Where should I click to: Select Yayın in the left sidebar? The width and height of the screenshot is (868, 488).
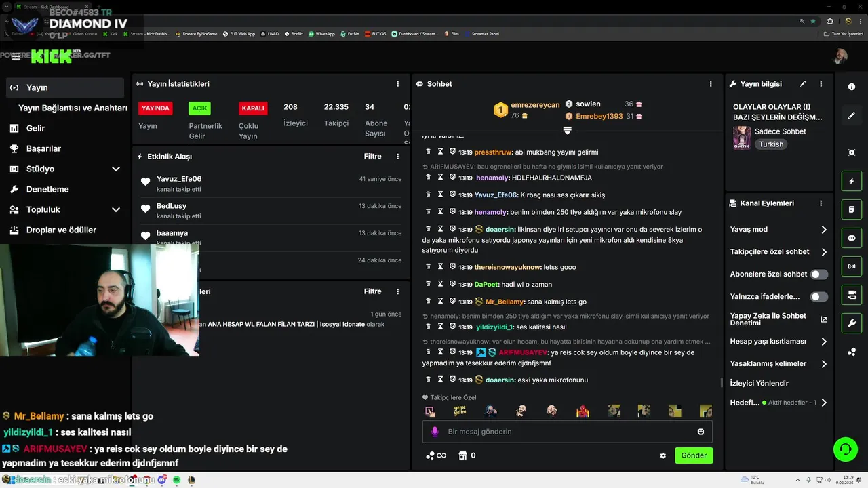pyautogui.click(x=66, y=87)
